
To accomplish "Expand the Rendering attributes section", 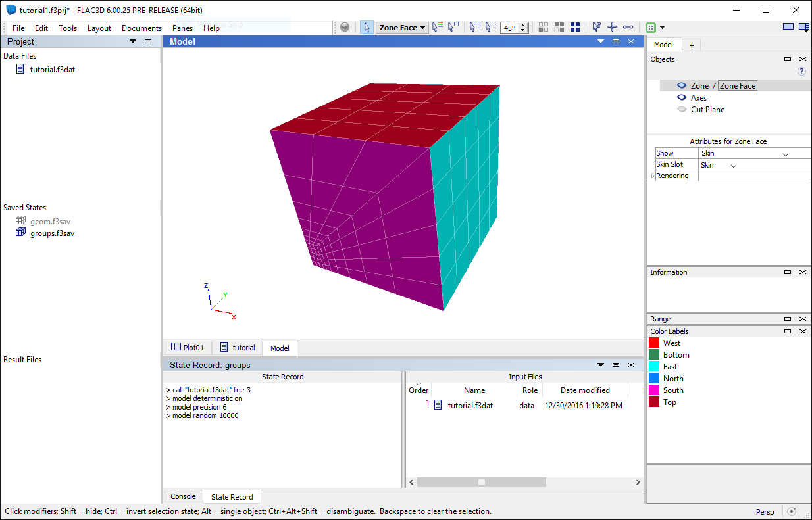I will tap(653, 176).
